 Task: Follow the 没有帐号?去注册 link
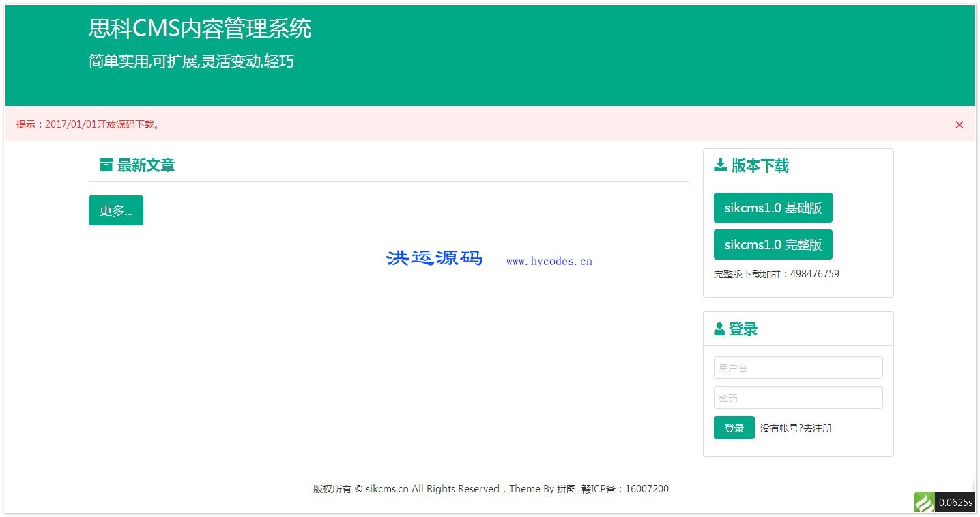pyautogui.click(x=796, y=428)
